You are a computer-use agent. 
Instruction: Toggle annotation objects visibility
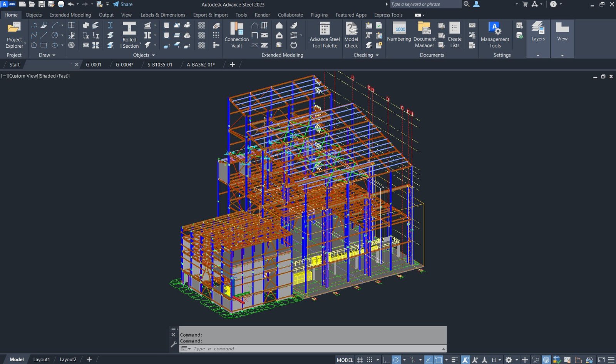(465, 360)
